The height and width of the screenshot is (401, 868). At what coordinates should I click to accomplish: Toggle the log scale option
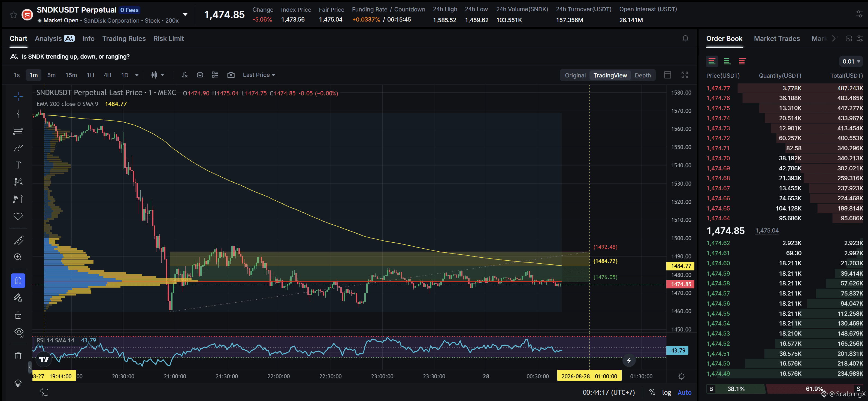click(x=666, y=392)
